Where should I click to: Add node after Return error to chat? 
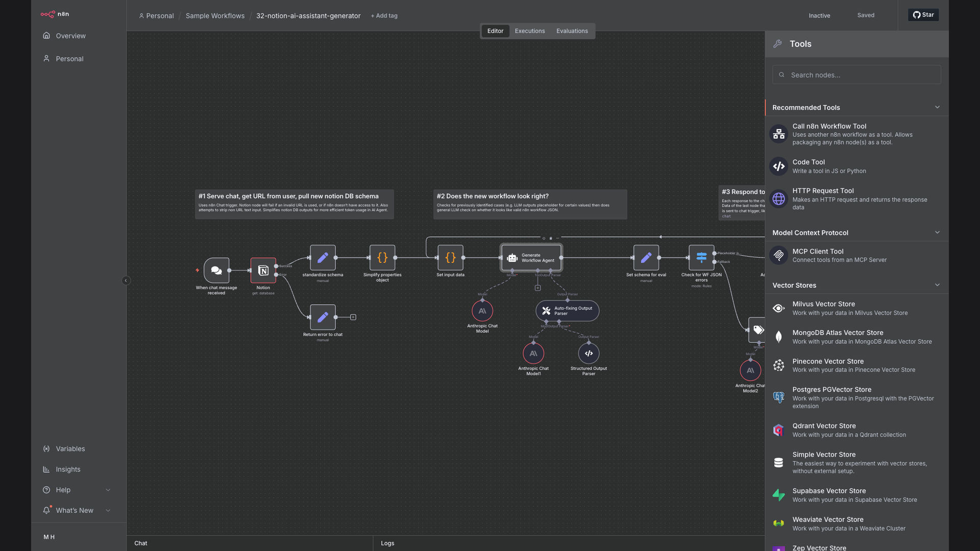tap(353, 317)
